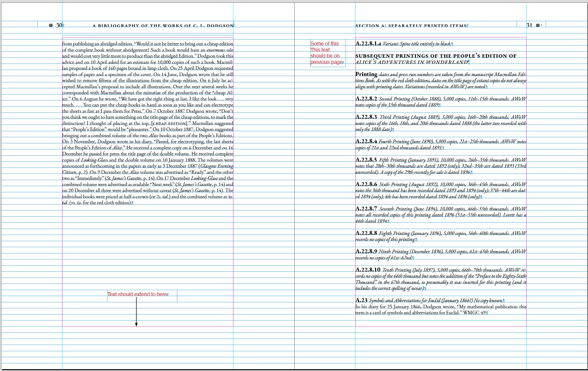This screenshot has width=588, height=371.
Task: Click the ornament beside page number 31
Action: click(538, 25)
